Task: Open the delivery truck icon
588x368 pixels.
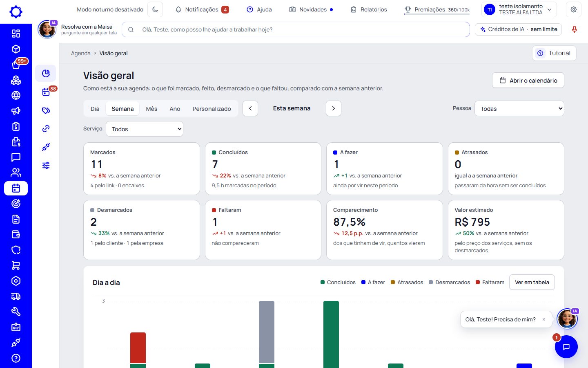Action: click(x=16, y=296)
